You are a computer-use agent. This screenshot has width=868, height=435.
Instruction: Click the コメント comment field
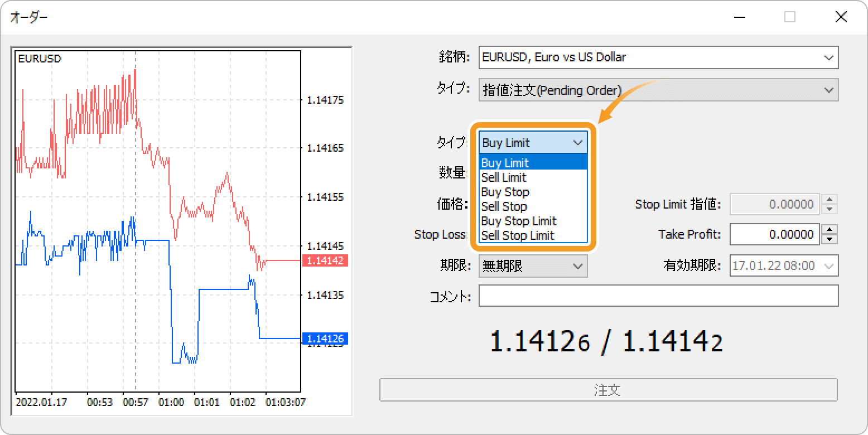click(658, 296)
